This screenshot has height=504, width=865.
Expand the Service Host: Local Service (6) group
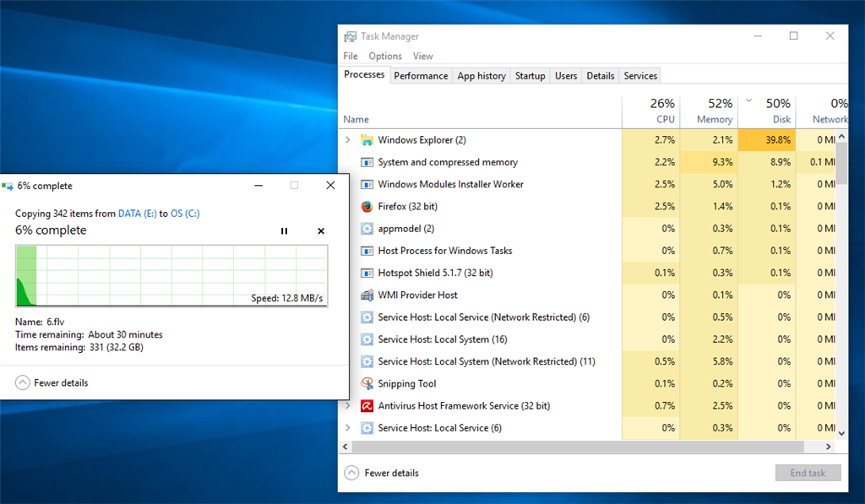pos(347,428)
